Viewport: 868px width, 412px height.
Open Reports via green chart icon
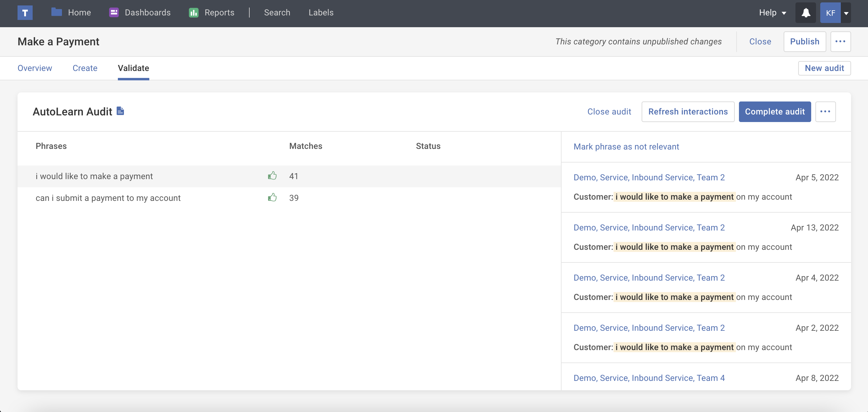click(x=193, y=12)
